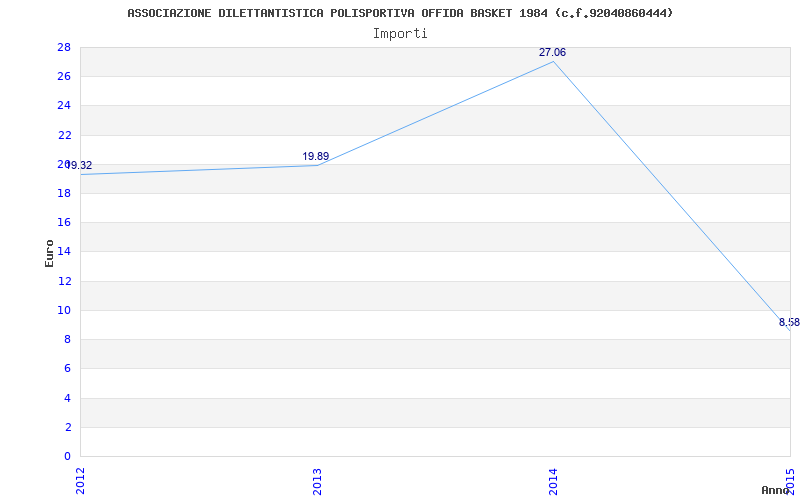This screenshot has height=500, width=800.
Task: Select the 2012 year label on x-axis
Action: (80, 480)
